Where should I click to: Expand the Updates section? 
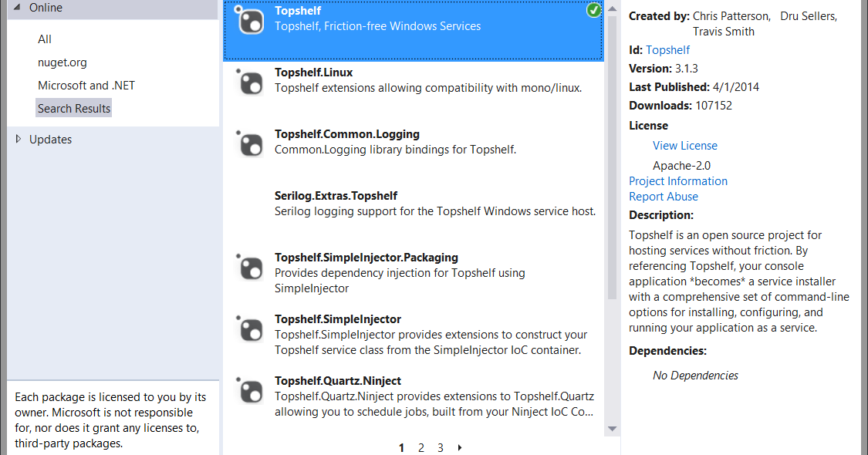19,139
